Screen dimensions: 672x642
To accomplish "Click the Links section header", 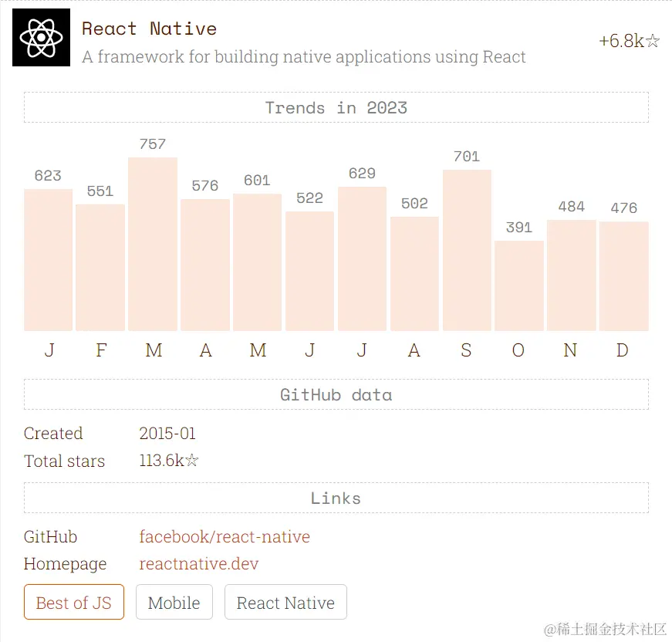I will (x=336, y=498).
